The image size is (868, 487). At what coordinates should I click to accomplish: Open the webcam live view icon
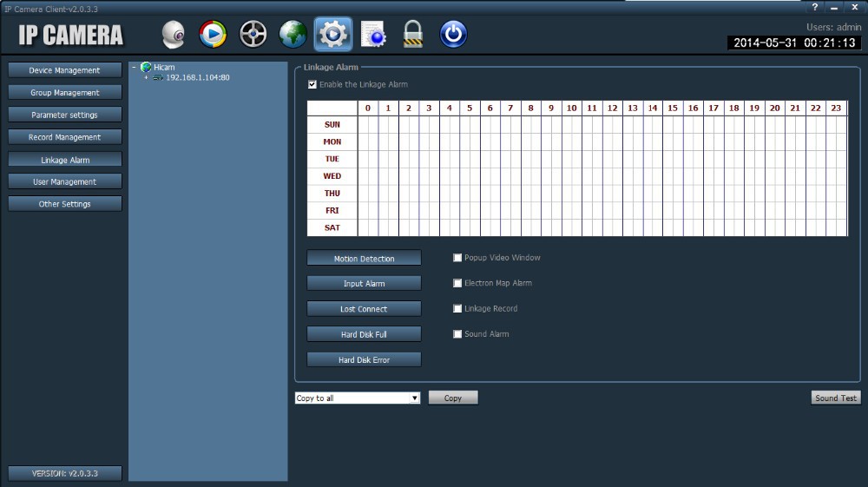coord(174,34)
